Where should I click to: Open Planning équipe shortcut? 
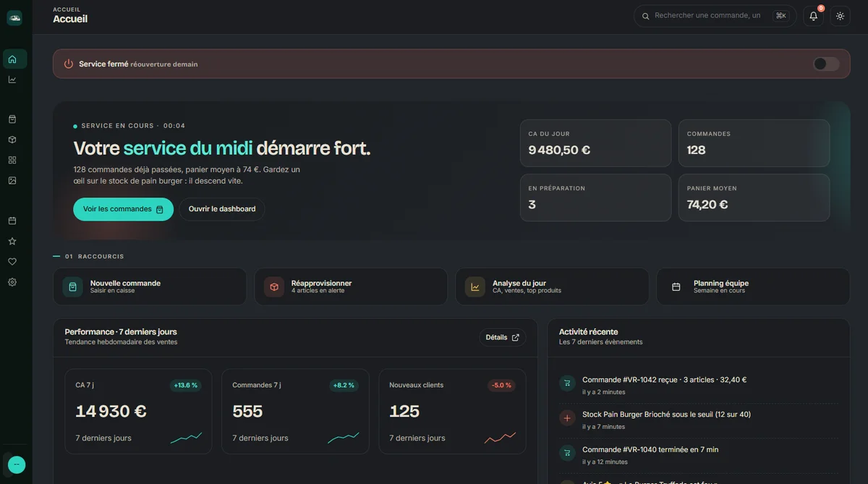coord(753,286)
